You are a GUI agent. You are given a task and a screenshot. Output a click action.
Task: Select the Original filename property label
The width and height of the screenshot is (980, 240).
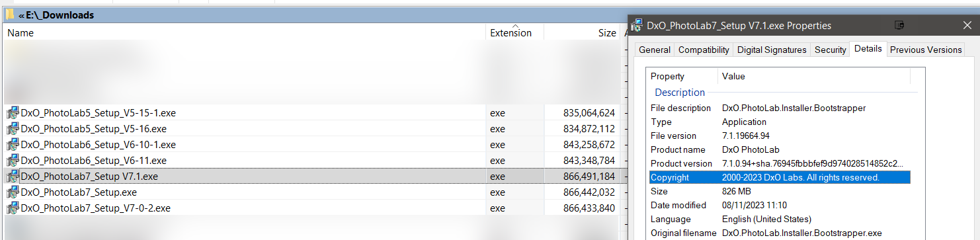[683, 233]
